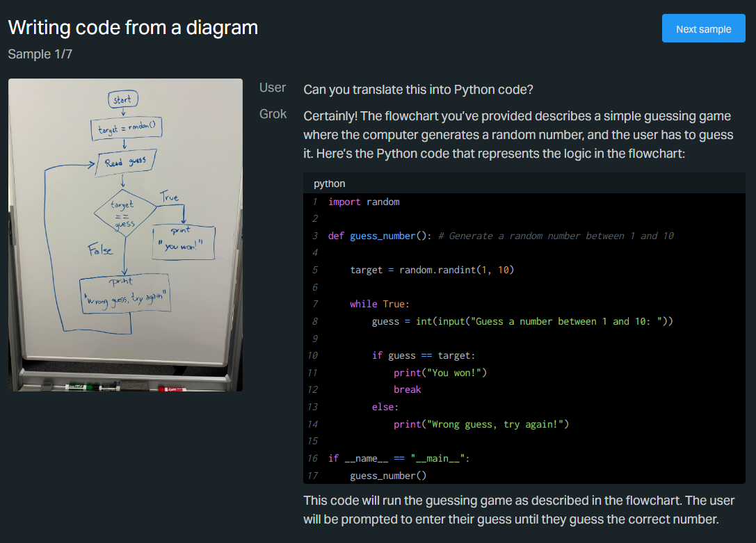Click the 'break' statement on line 12
The height and width of the screenshot is (543, 756).
pyautogui.click(x=407, y=389)
